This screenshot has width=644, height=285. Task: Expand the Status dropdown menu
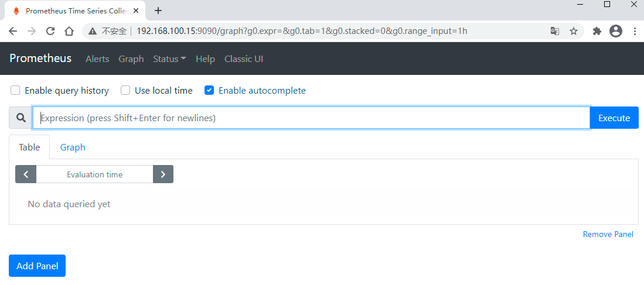click(x=169, y=59)
